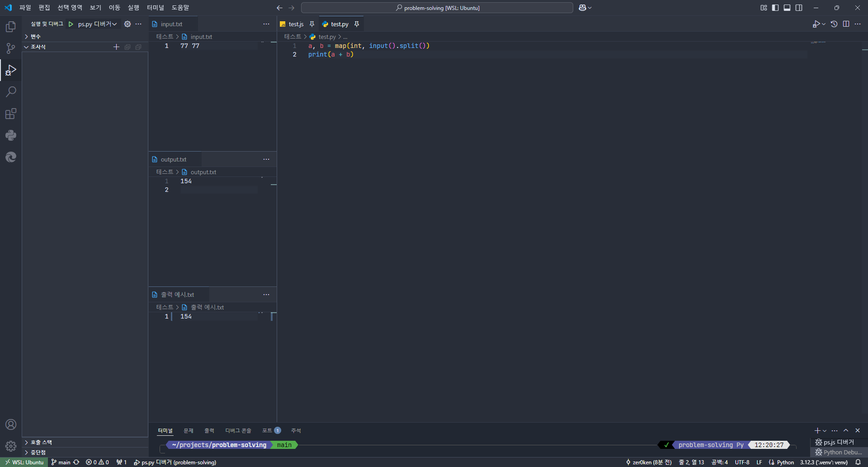Select the Python interpreter 3.12.3 venv
The image size is (868, 467).
tap(824, 462)
